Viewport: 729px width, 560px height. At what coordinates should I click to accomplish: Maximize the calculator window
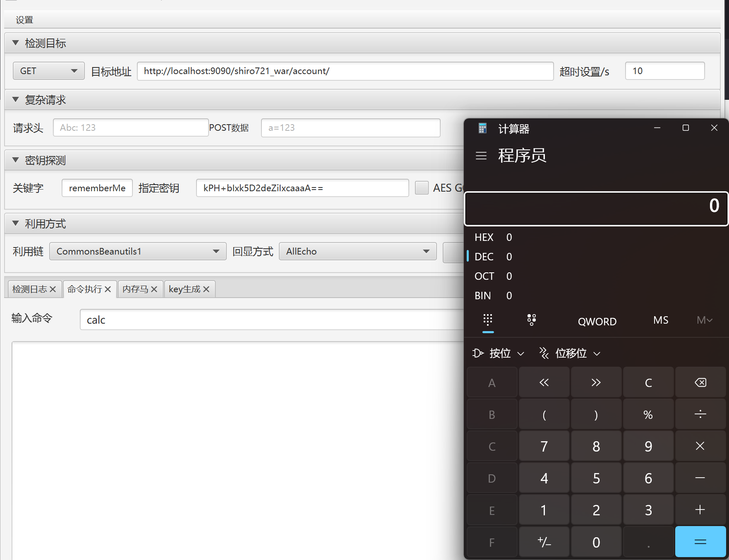686,128
